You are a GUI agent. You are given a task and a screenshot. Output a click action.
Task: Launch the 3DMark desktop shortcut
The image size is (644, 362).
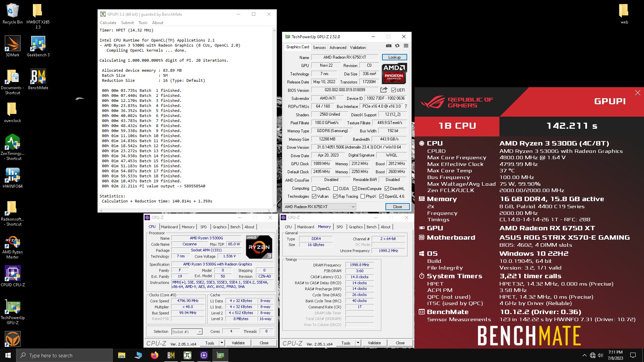(12, 46)
